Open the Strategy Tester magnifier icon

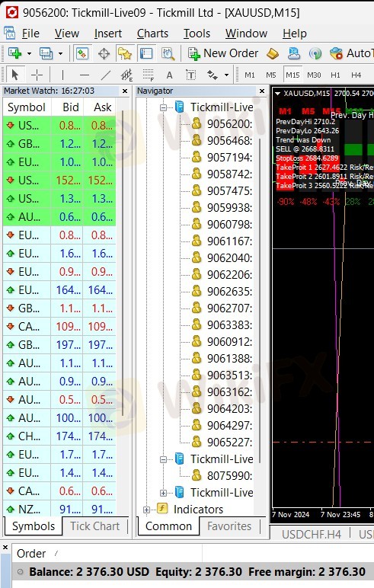[x=168, y=53]
